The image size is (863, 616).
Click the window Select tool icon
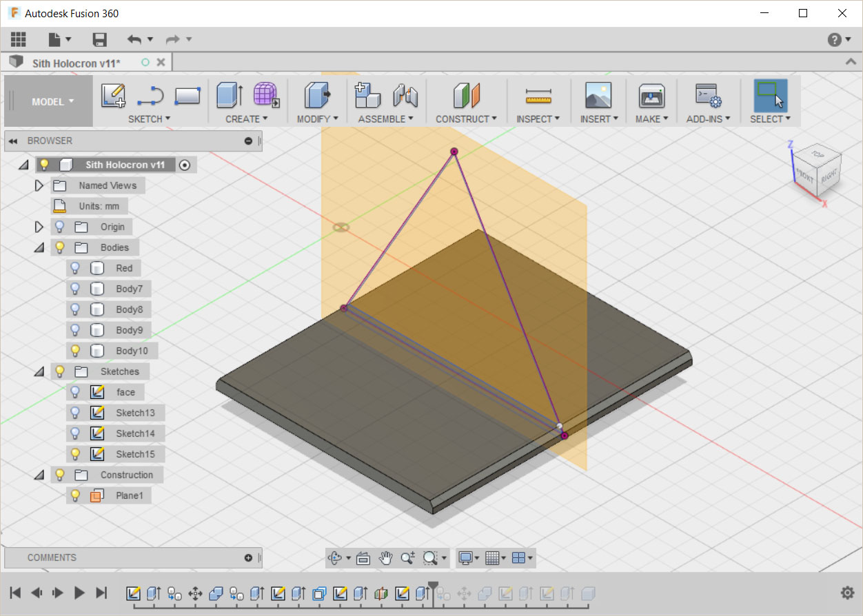tap(771, 95)
